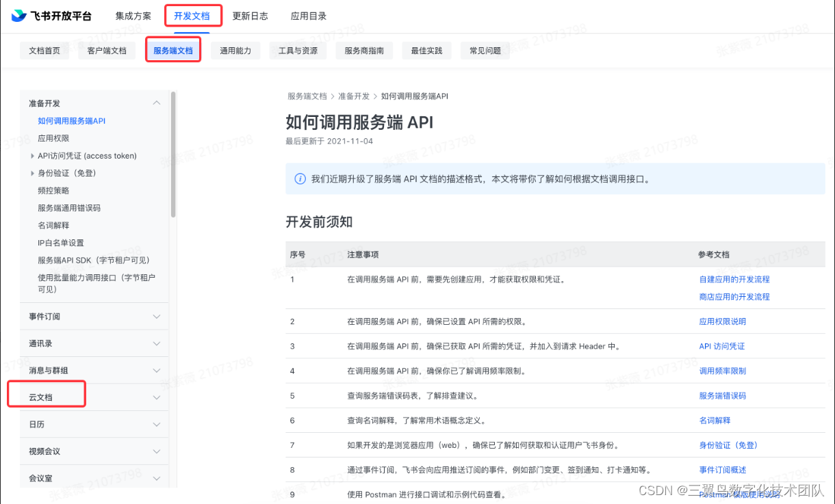The width and height of the screenshot is (835, 504).
Task: Select 如何调用服务端API in sidebar
Action: click(x=72, y=121)
